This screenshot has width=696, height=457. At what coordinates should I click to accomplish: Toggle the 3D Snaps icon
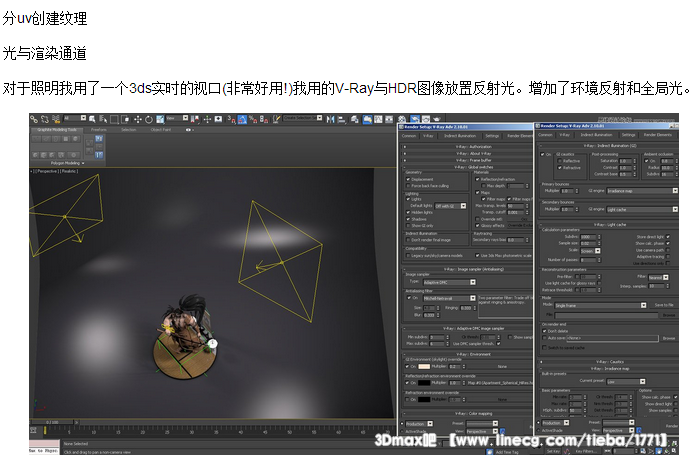[x=231, y=119]
